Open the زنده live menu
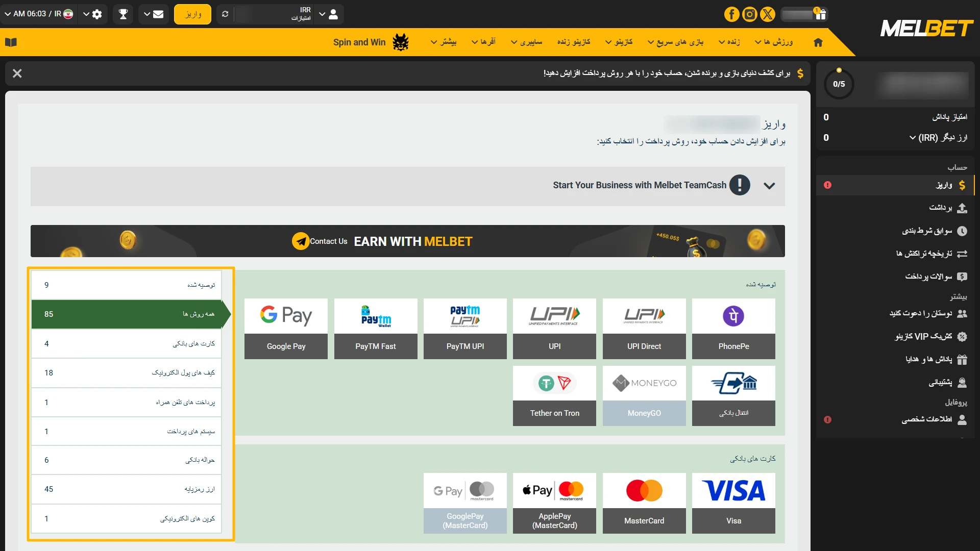The width and height of the screenshot is (980, 551). (x=729, y=42)
